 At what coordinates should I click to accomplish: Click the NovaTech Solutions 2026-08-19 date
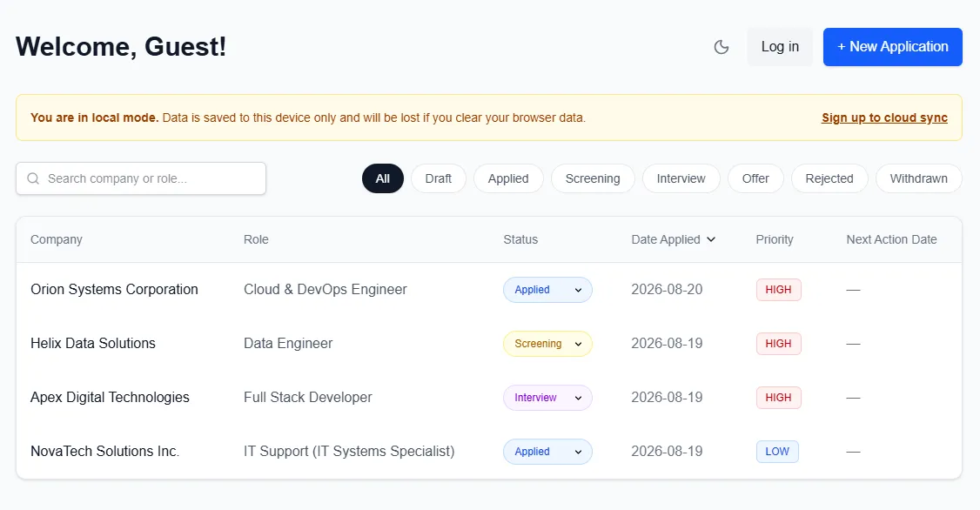pos(667,451)
